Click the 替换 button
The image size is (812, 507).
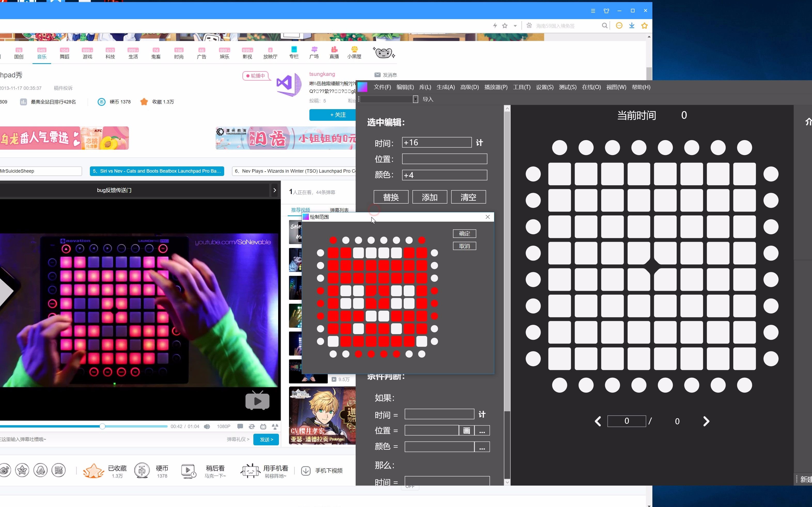click(391, 197)
